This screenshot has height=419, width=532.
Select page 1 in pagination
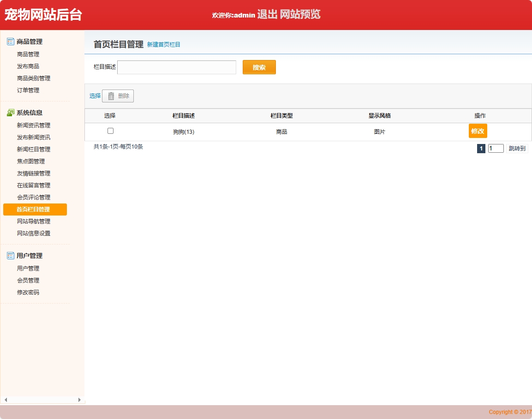click(480, 148)
